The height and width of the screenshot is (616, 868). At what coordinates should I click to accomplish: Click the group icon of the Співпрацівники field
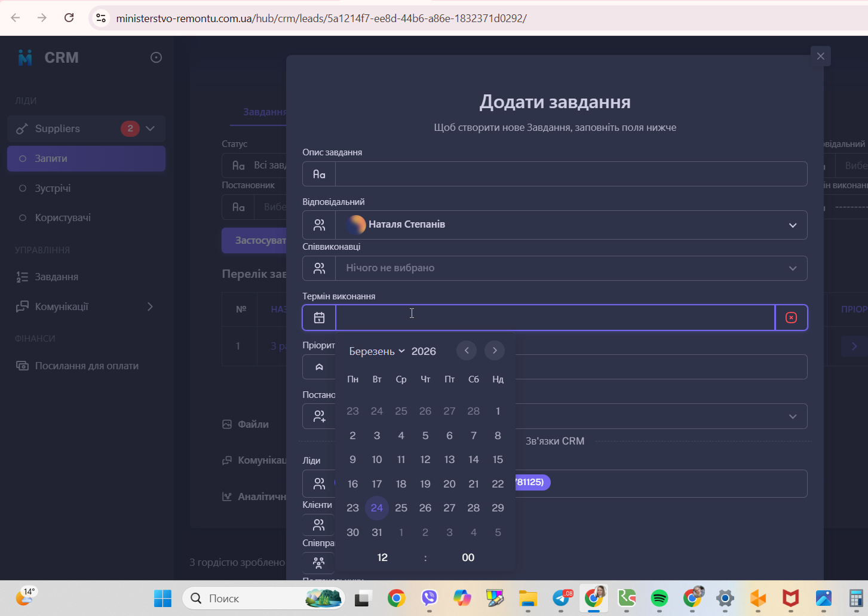coord(319,563)
